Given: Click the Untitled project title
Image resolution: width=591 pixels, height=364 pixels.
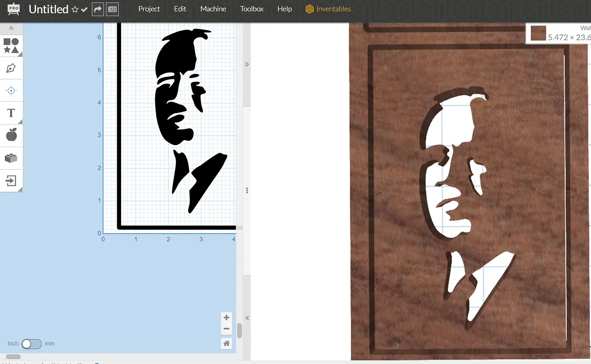Looking at the screenshot, I should pos(48,9).
